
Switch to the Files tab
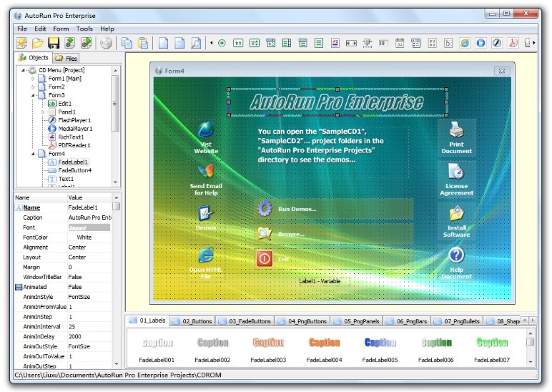[66, 57]
